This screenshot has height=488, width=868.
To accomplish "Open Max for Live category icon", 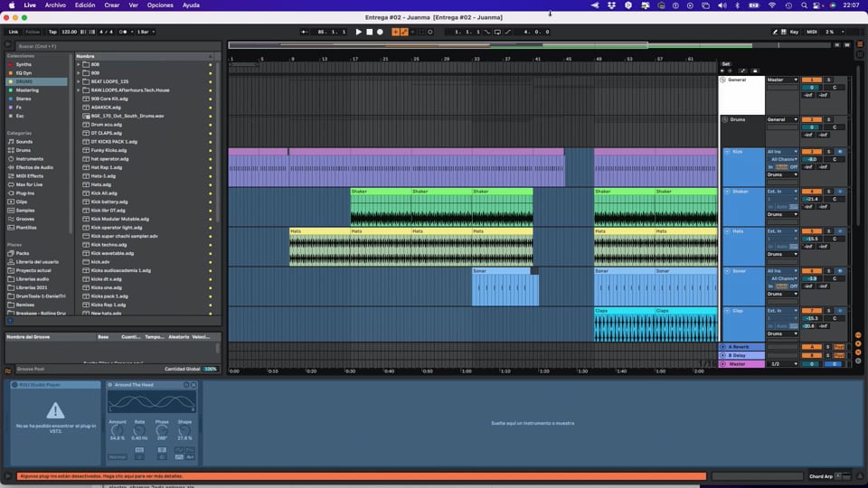I will (x=11, y=184).
